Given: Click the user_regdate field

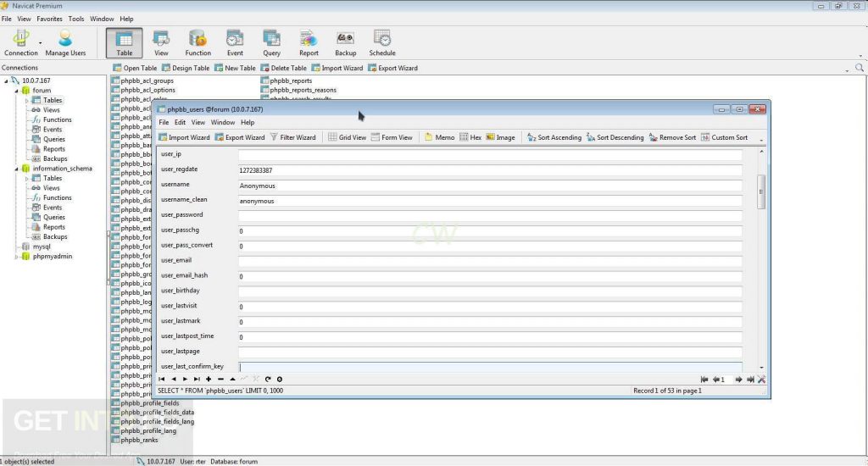Looking at the screenshot, I should click(490, 170).
